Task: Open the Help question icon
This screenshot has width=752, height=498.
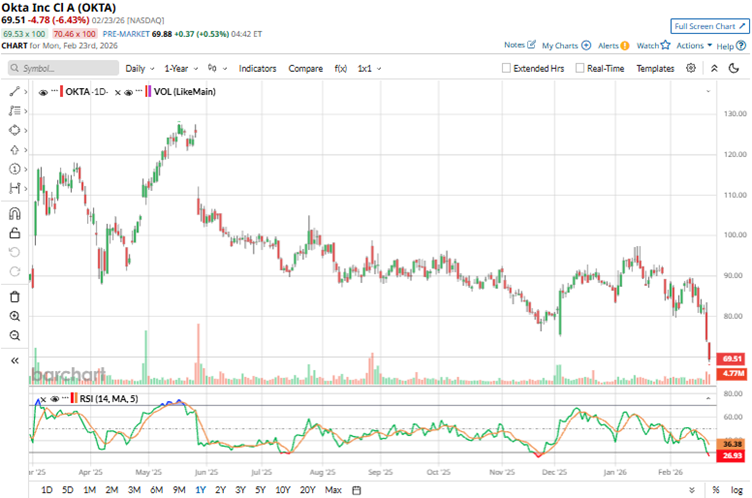Action: [x=741, y=46]
